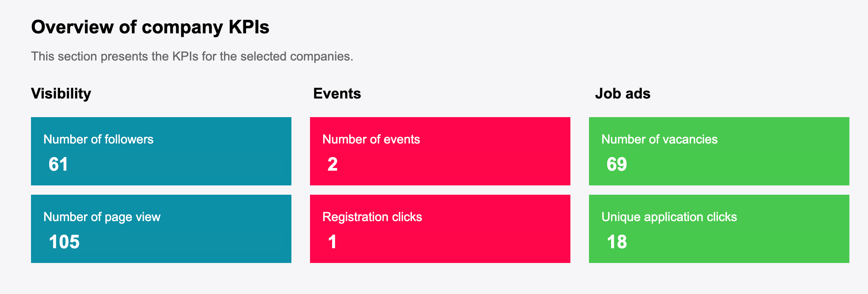Open the Number of events card
Viewport: 868px width, 294px height.
point(440,151)
